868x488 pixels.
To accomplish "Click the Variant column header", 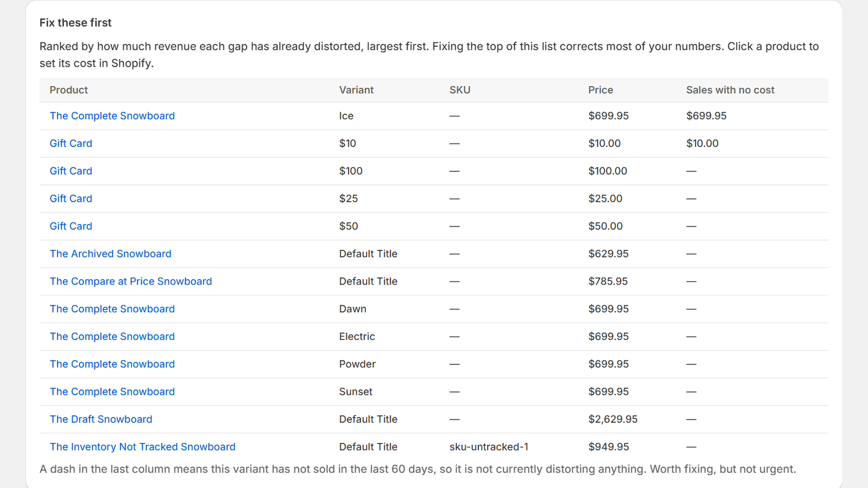I will coord(356,90).
